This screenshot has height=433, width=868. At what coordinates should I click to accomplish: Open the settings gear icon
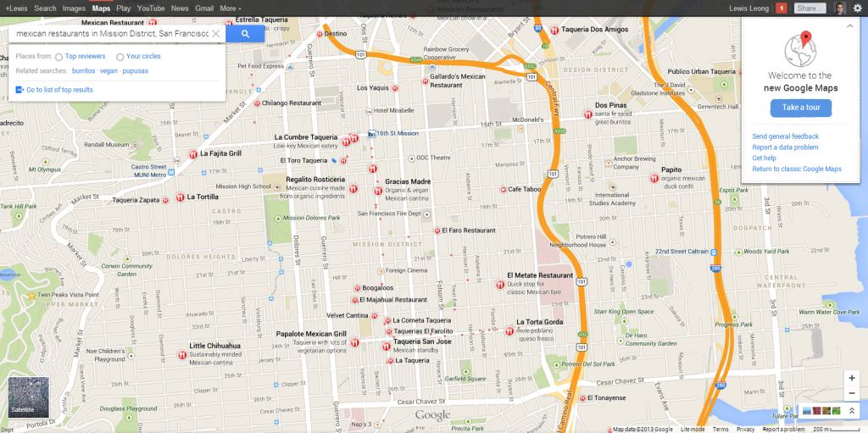(857, 8)
